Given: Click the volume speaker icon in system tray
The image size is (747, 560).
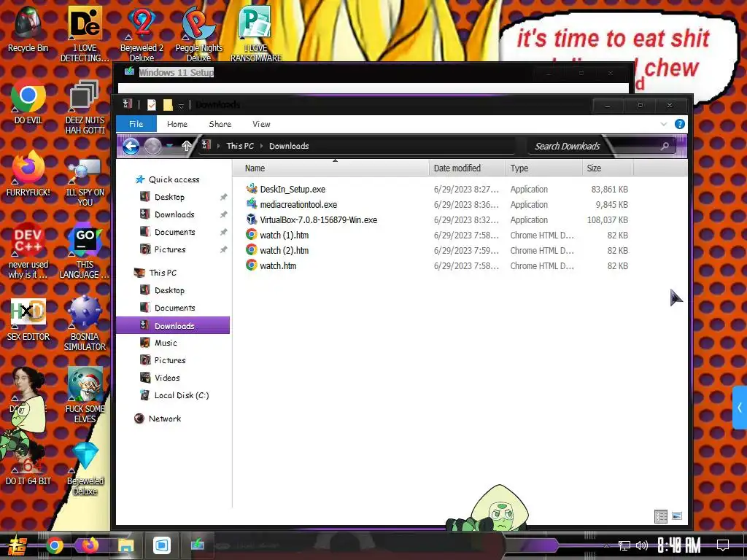Looking at the screenshot, I should 642,545.
